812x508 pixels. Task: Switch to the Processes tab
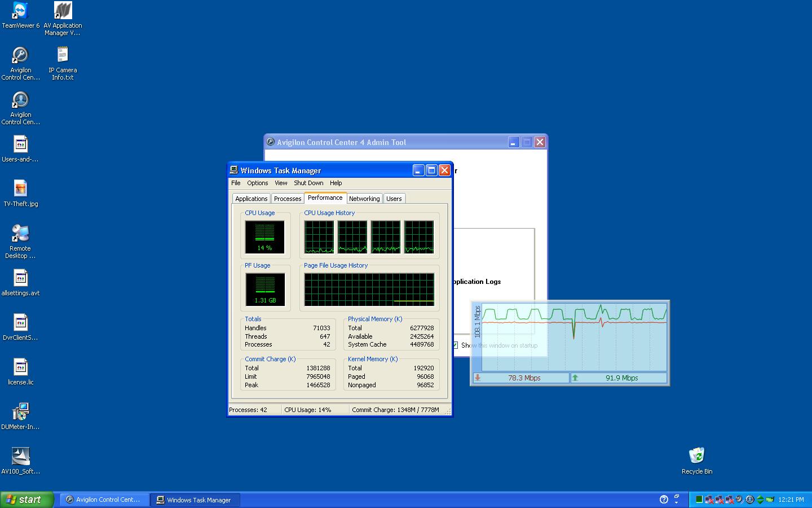click(x=288, y=199)
